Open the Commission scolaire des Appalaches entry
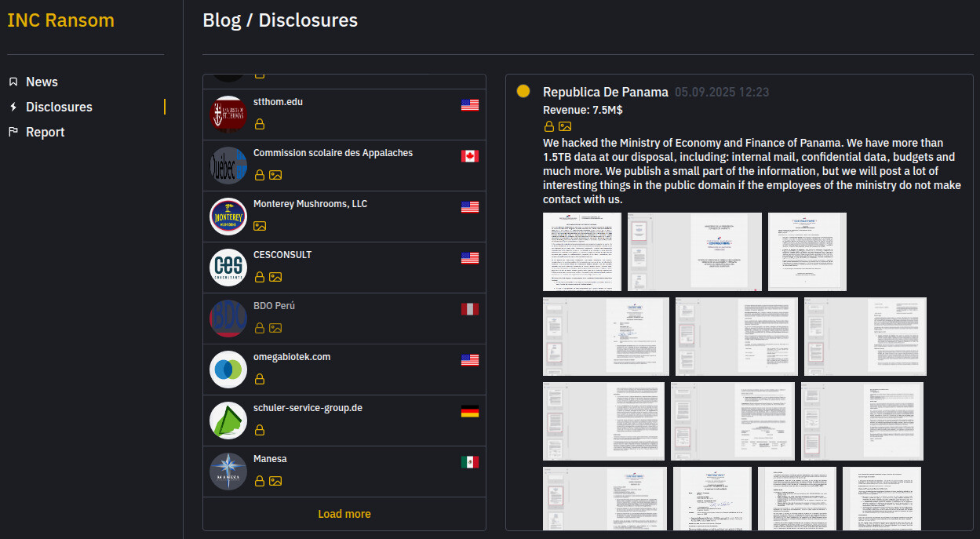Image resolution: width=980 pixels, height=539 pixels. coord(344,166)
